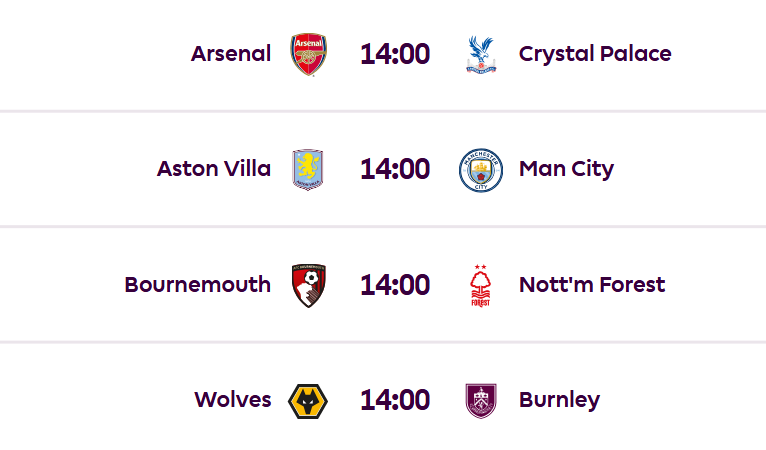Open the Bournemouth team name link

click(197, 285)
